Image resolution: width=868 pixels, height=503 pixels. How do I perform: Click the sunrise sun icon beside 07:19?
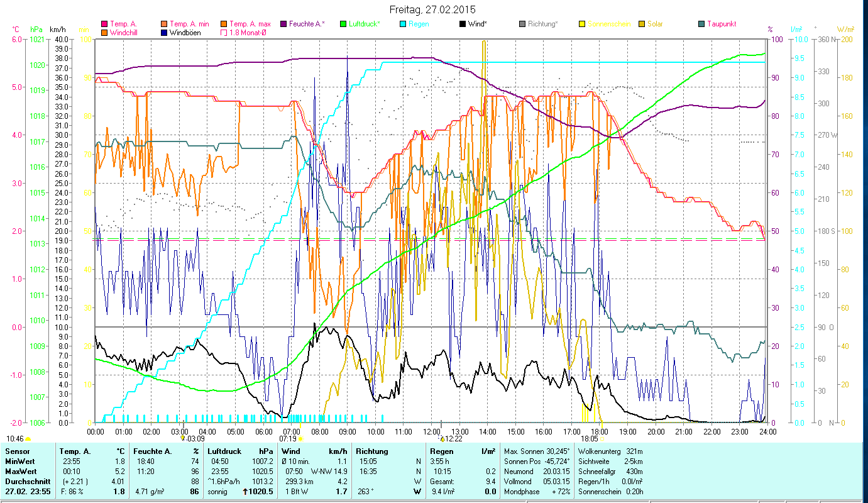300,439
